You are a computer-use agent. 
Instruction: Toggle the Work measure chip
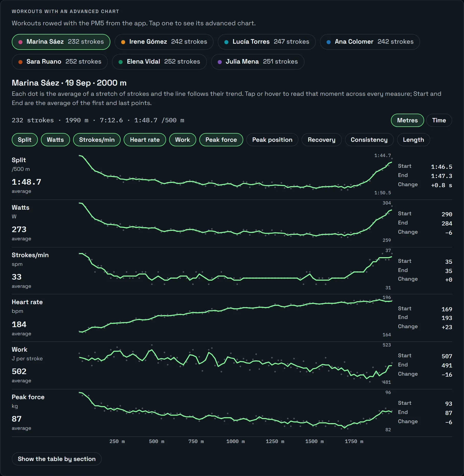(182, 140)
